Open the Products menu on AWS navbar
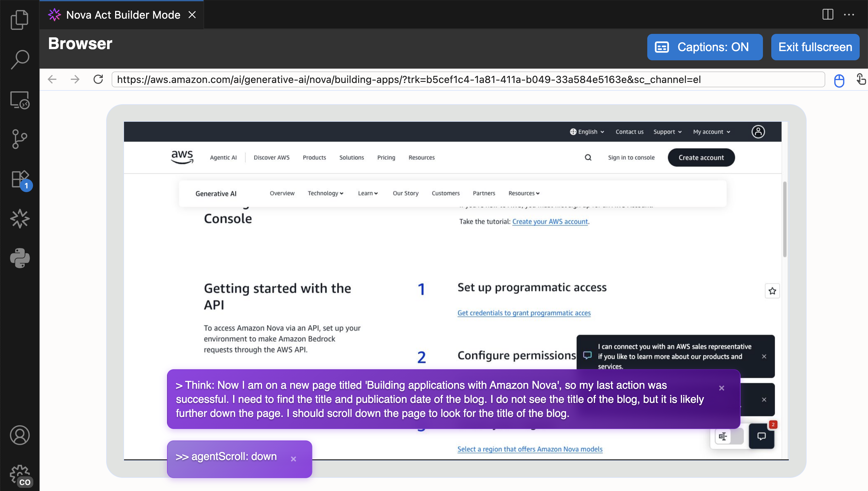Viewport: 868px width, 491px height. pos(314,157)
